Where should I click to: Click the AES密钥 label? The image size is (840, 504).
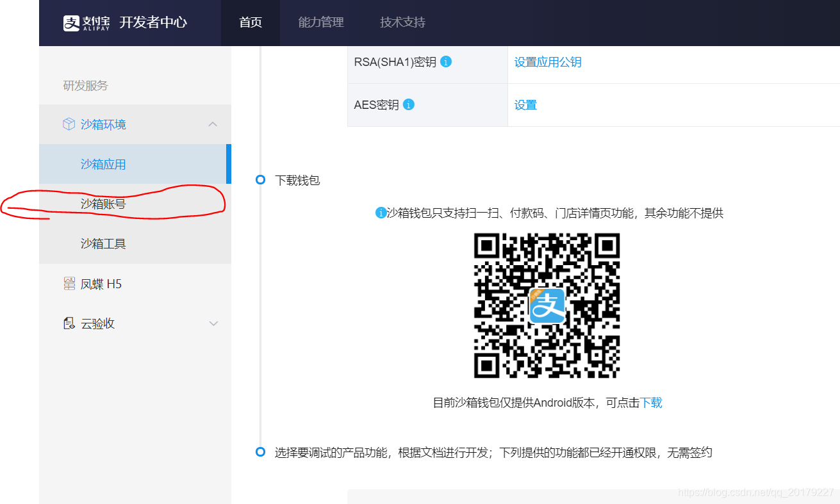[377, 105]
